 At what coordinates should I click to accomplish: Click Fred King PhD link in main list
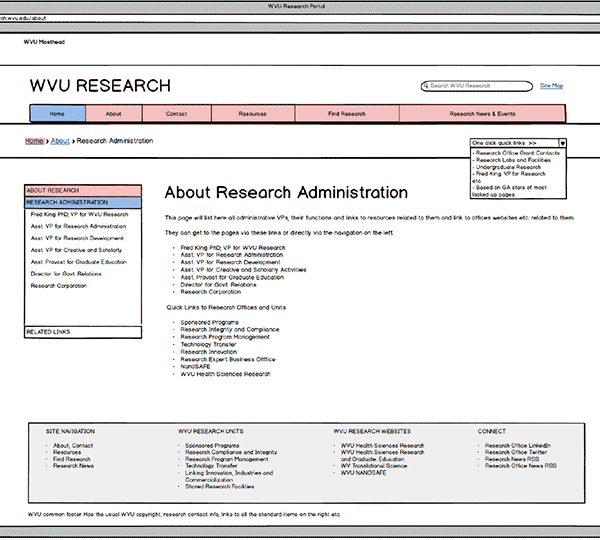233,248
